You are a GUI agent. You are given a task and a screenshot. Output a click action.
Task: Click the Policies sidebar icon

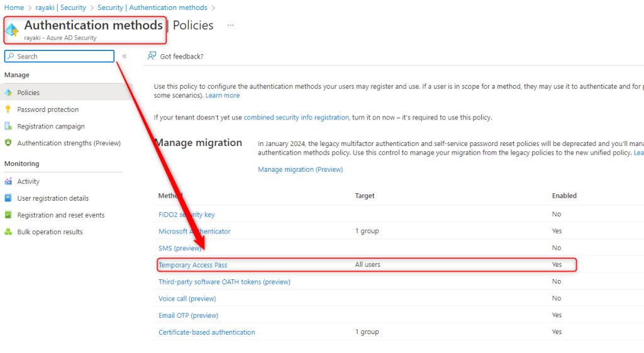point(8,92)
